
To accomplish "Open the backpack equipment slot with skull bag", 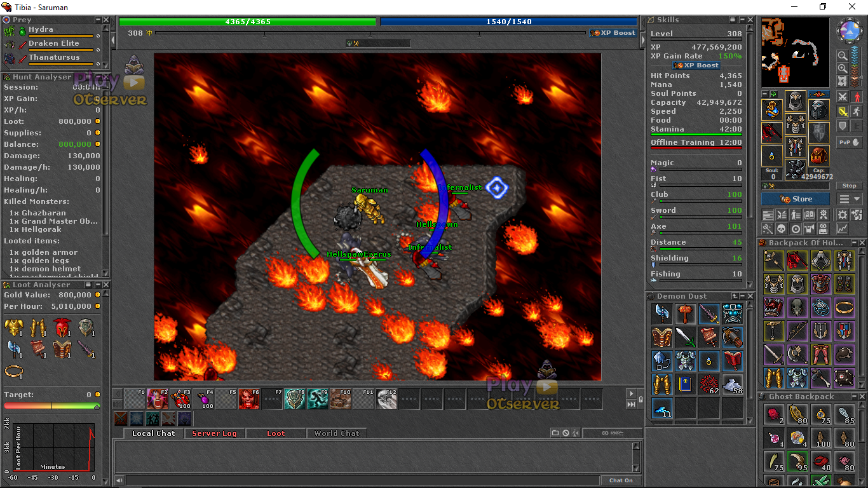I will coord(819,109).
